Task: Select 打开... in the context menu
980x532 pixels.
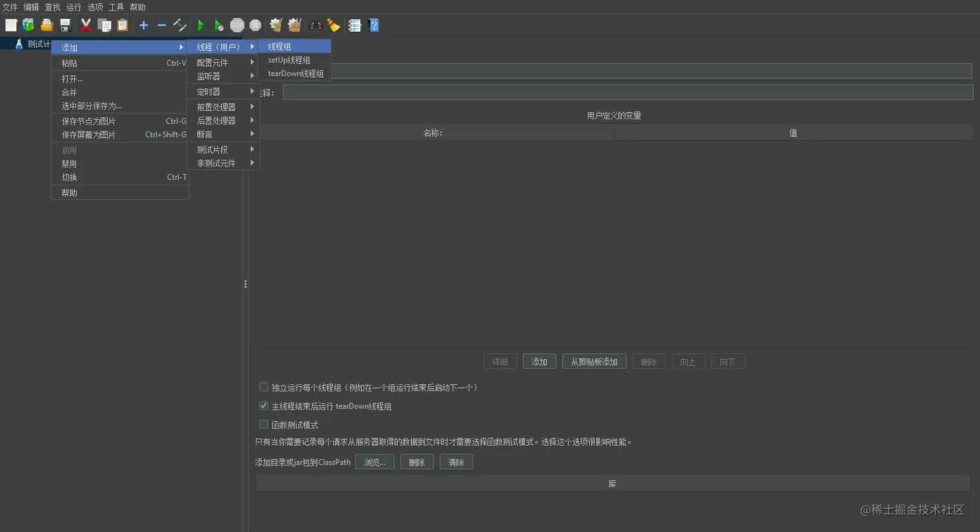Action: click(120, 78)
